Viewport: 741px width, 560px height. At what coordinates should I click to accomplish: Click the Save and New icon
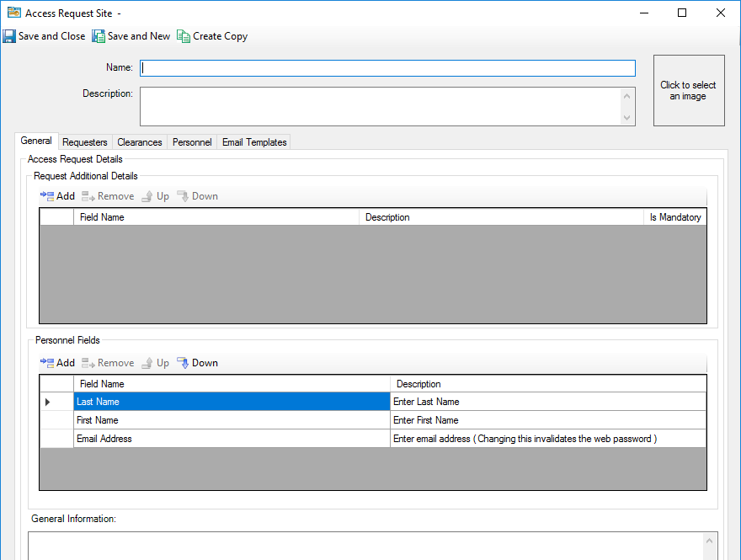tap(99, 36)
